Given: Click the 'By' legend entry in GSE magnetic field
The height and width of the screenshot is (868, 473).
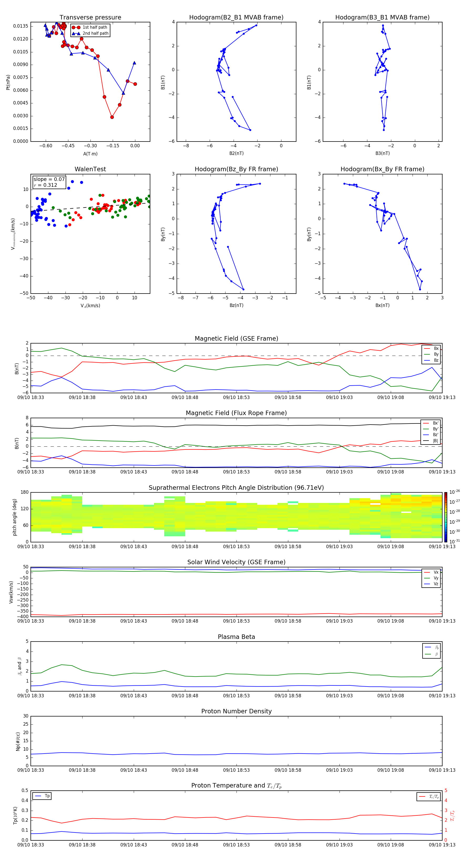Looking at the screenshot, I should [431, 354].
